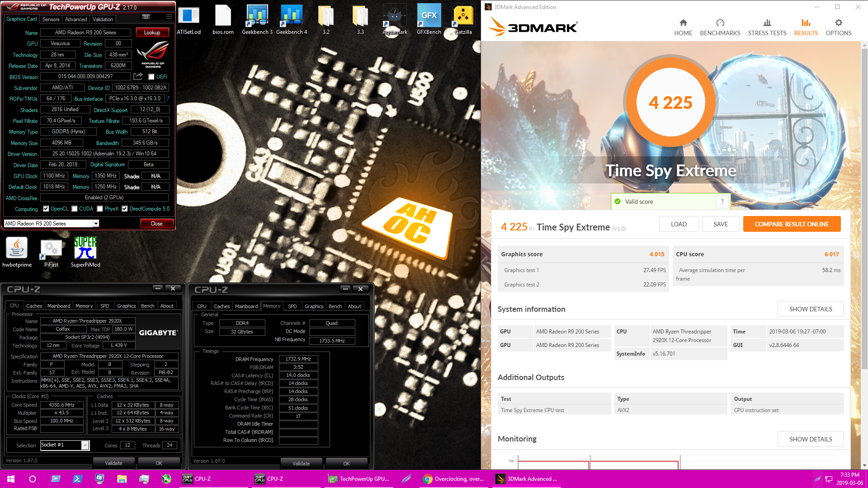Open 3DMark RESULTS section
868x488 pixels.
(806, 28)
